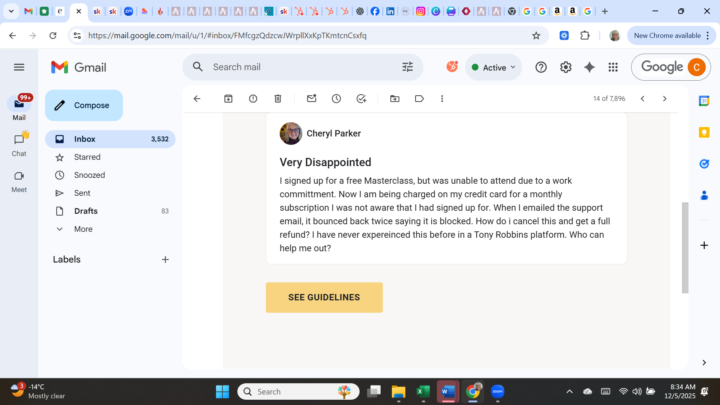The image size is (720, 405).
Task: Switch to the Facebook browser tab
Action: (375, 11)
